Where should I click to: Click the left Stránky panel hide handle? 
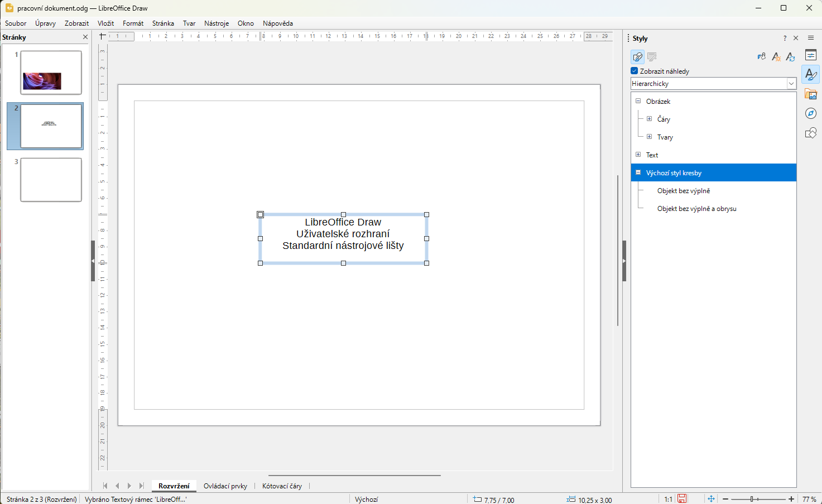[93, 261]
